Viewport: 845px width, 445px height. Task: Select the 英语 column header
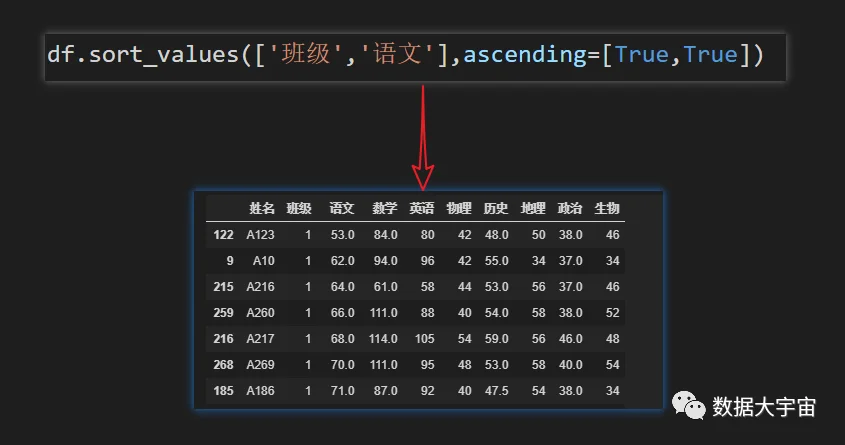tap(422, 208)
